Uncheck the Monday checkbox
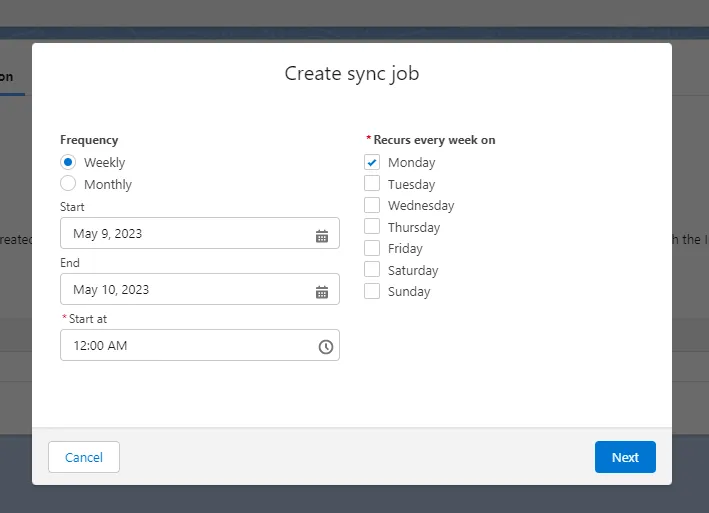 tap(372, 162)
